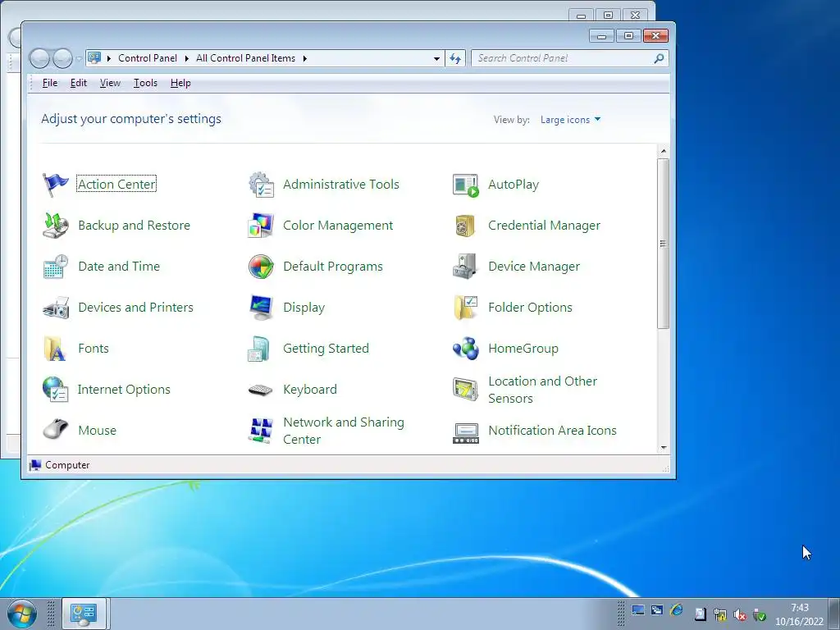The width and height of the screenshot is (840, 630).
Task: Click the scrollbar down arrow
Action: pyautogui.click(x=664, y=448)
